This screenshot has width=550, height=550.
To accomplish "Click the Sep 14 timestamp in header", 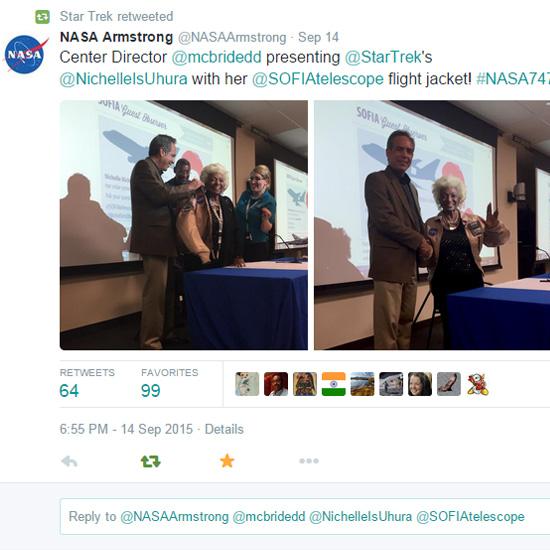I will [x=318, y=37].
